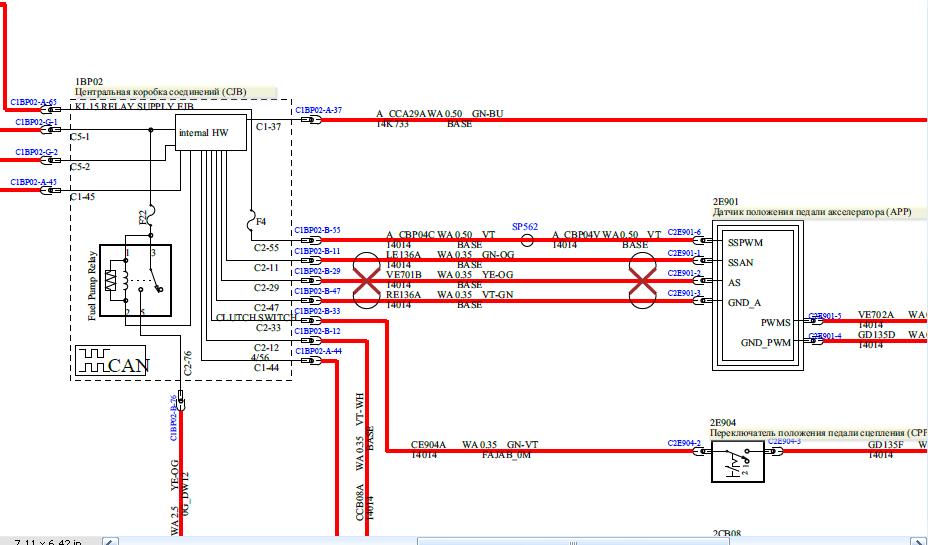Select component ID 1BP02
Image resolution: width=928 pixels, height=545 pixels.
pyautogui.click(x=89, y=82)
